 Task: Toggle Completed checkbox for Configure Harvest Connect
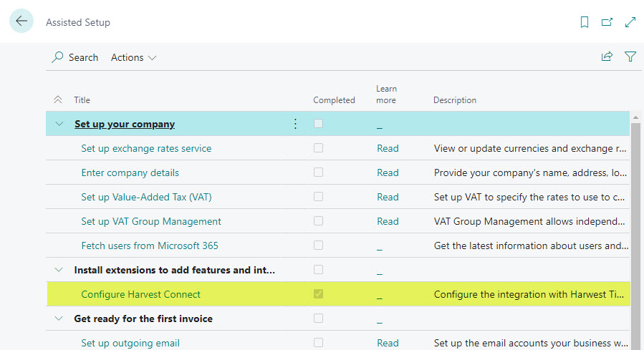tap(318, 294)
